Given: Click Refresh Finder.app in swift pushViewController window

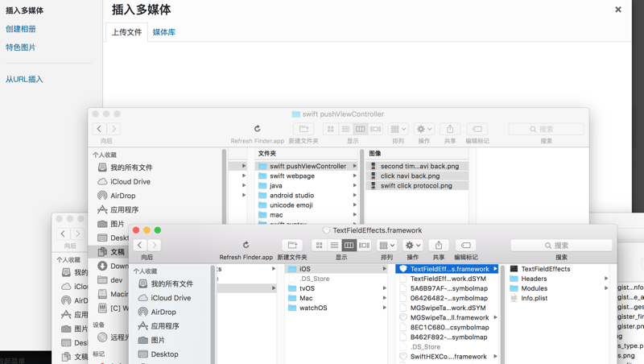Looking at the screenshot, I should point(257,129).
